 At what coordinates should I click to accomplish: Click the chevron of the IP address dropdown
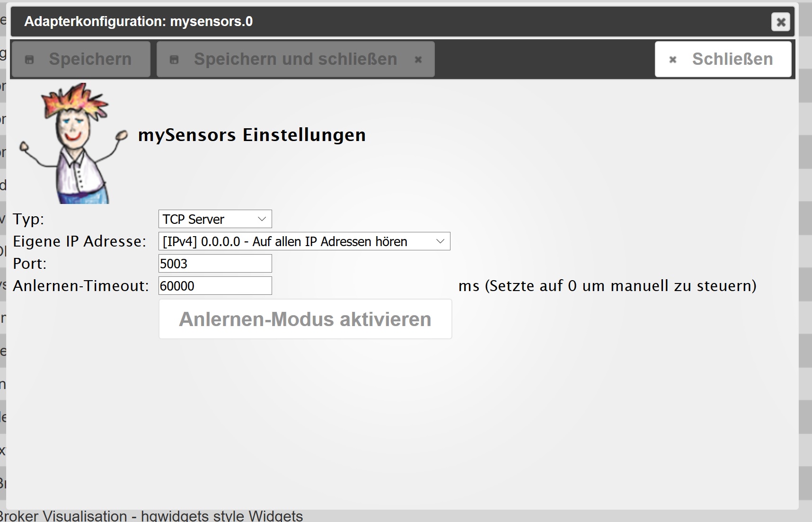click(440, 241)
